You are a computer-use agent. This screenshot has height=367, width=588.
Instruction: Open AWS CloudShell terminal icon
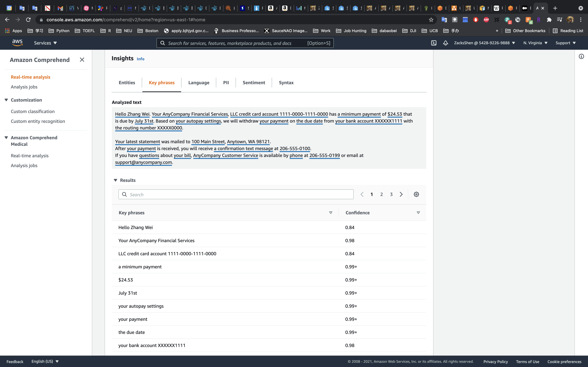pyautogui.click(x=434, y=43)
